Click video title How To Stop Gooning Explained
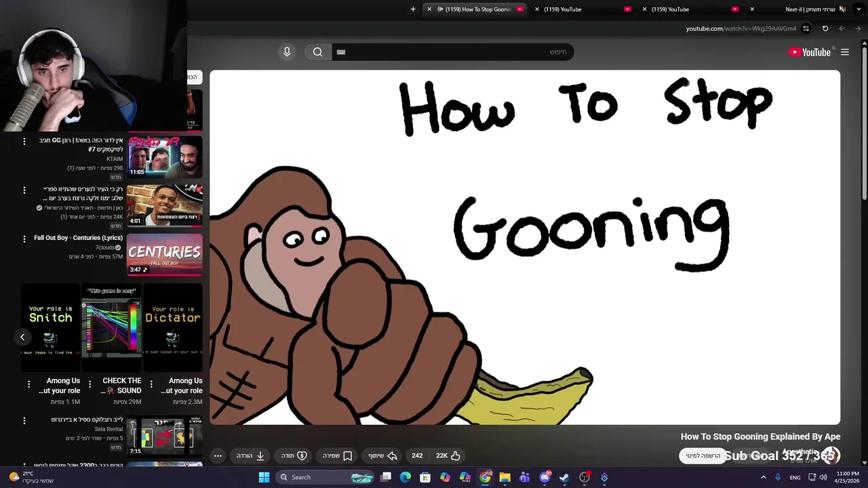Viewport: 868px width, 488px height. [x=760, y=437]
